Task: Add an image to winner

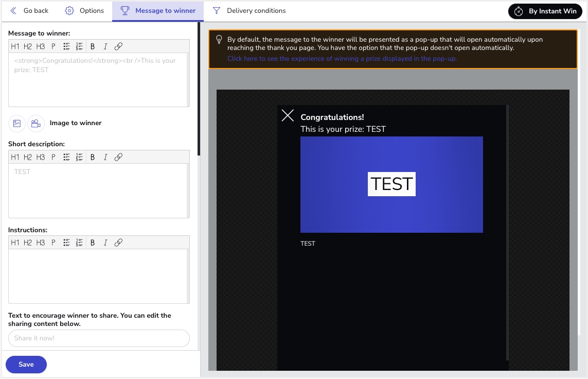Action: click(x=17, y=124)
